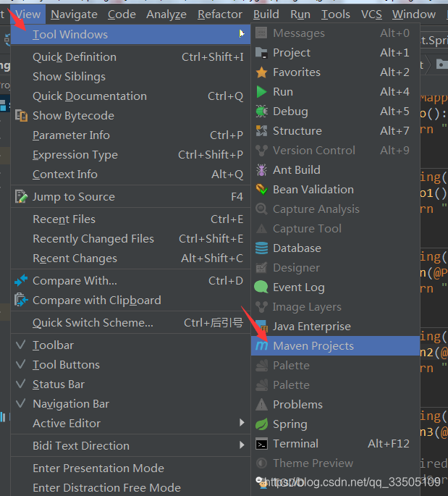Image resolution: width=448 pixels, height=496 pixels.
Task: Click the Theme Preview icon
Action: (x=261, y=463)
